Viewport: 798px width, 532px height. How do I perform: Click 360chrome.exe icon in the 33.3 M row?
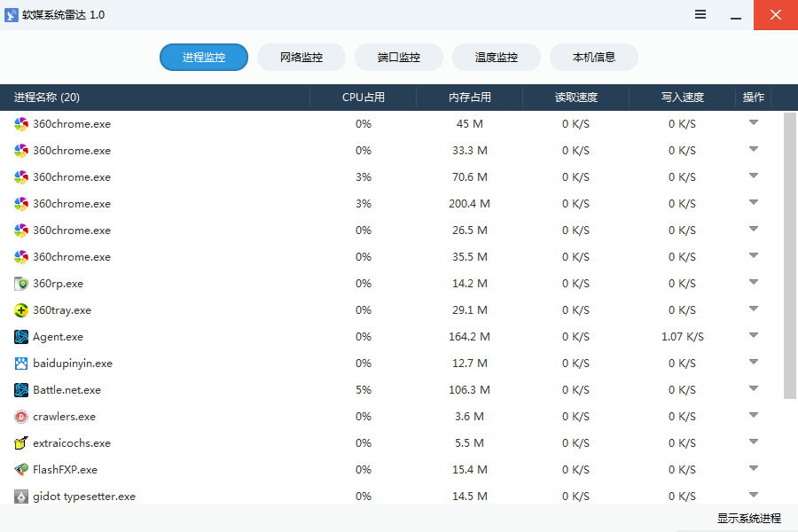(x=21, y=151)
